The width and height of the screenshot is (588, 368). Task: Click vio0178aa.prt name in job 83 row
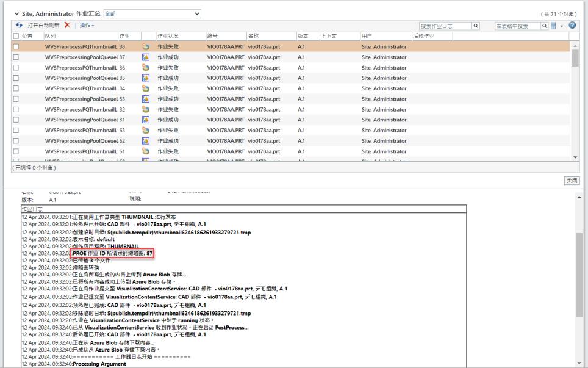pyautogui.click(x=264, y=99)
